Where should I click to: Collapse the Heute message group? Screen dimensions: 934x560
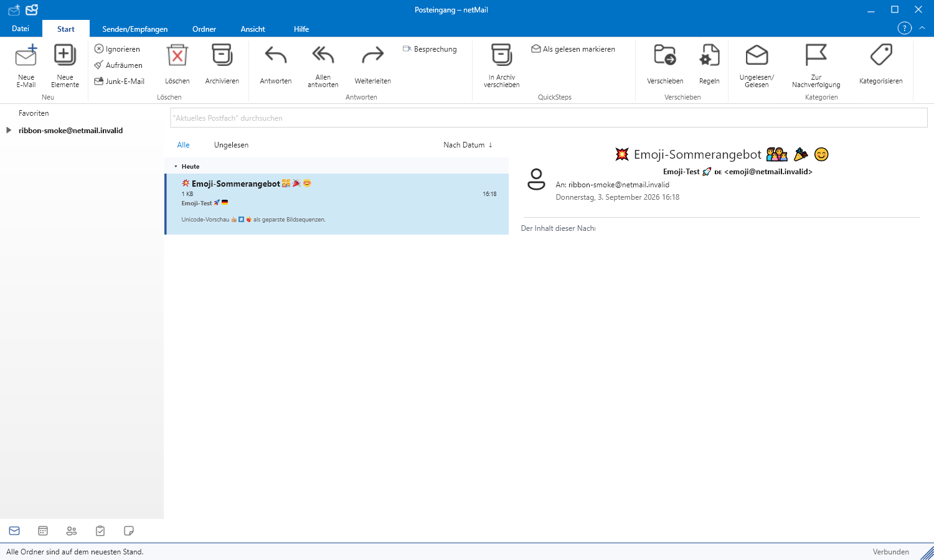pyautogui.click(x=176, y=167)
